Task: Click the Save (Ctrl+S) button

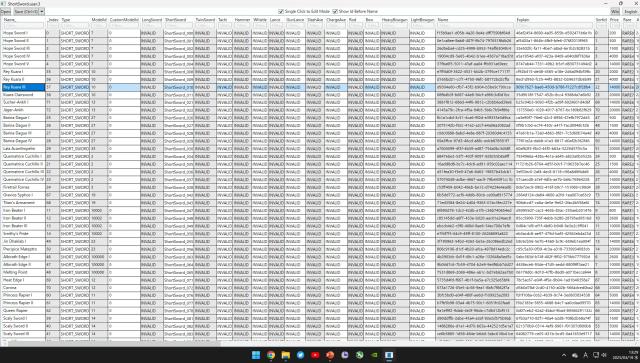Action: [x=26, y=11]
